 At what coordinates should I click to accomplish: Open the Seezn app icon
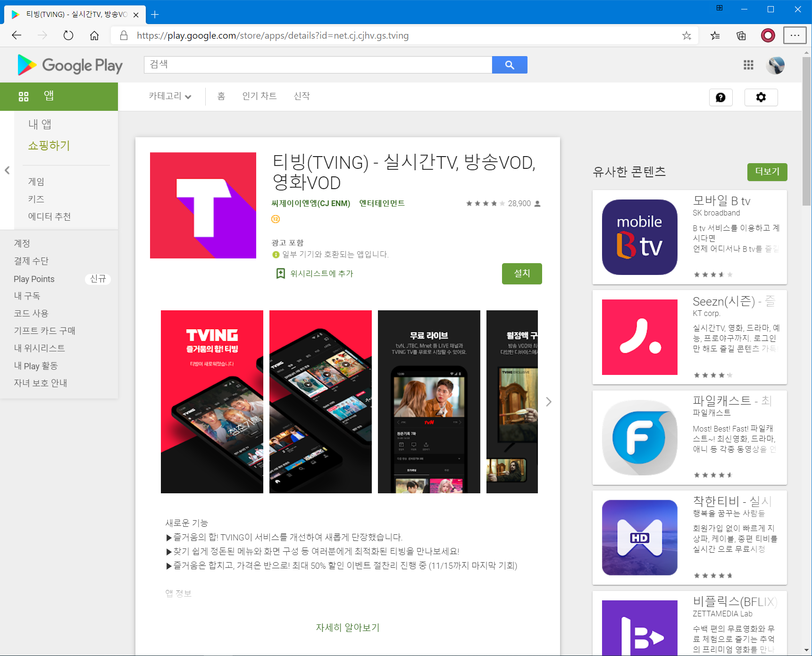[x=640, y=337]
